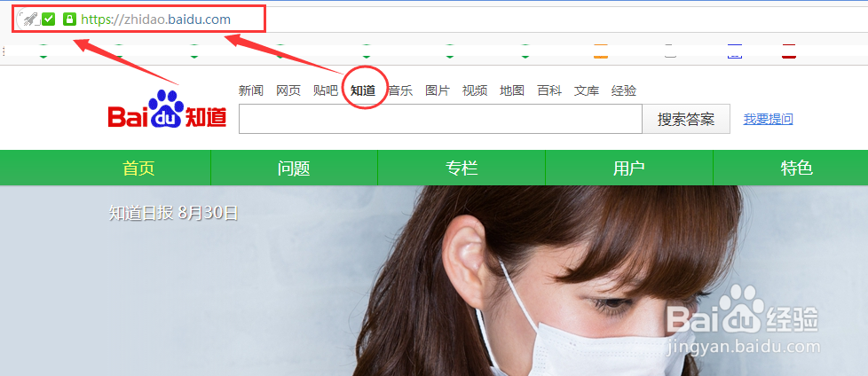The width and height of the screenshot is (868, 376).
Task: Open the 图片 navigation link
Action: tap(438, 90)
